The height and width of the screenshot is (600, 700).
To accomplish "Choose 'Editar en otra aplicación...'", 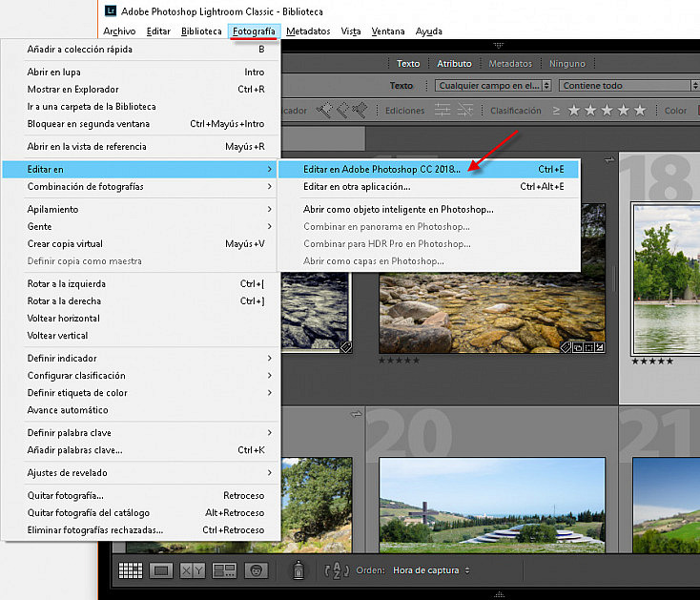I will click(428, 187).
